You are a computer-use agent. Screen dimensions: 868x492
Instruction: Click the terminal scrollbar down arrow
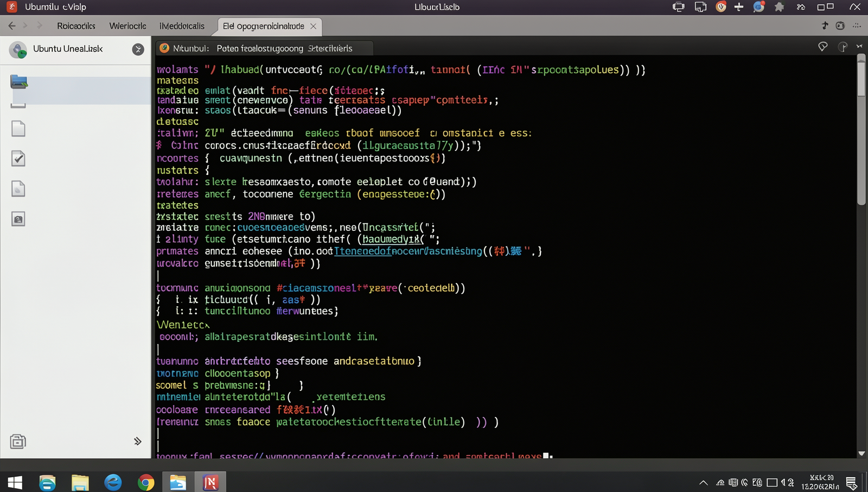[x=861, y=453]
